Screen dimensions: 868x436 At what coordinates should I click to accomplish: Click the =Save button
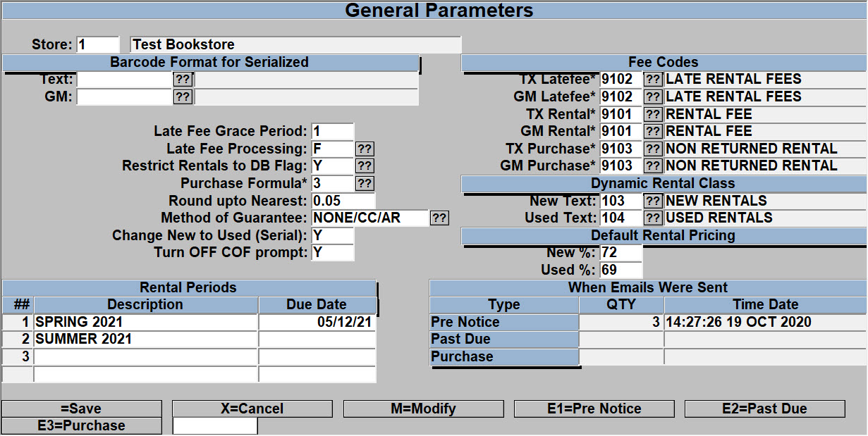81,409
